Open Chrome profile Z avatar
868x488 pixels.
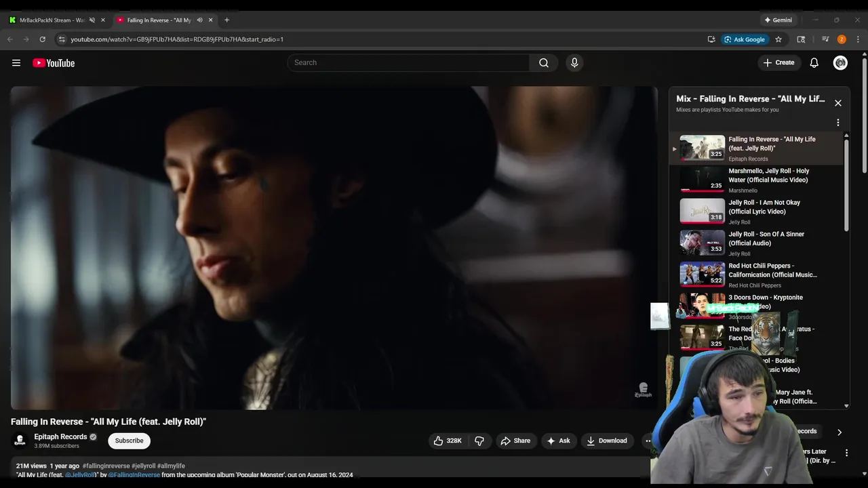842,39
